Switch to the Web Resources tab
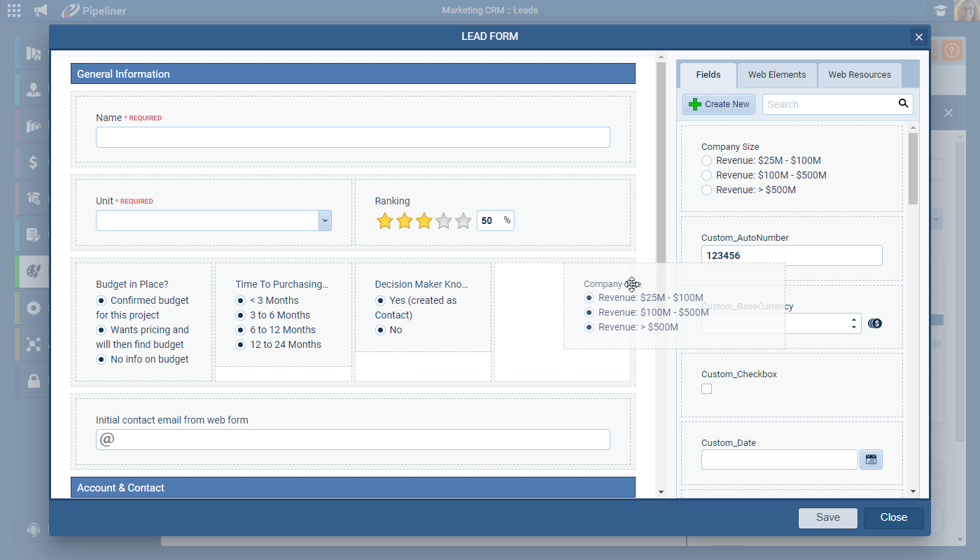Image resolution: width=980 pixels, height=560 pixels. (x=859, y=75)
